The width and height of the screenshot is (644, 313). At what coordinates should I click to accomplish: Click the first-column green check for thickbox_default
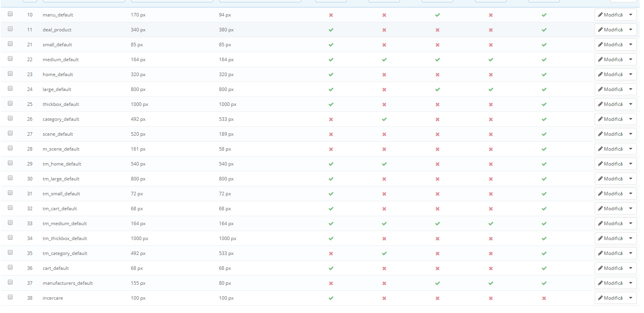tap(331, 104)
